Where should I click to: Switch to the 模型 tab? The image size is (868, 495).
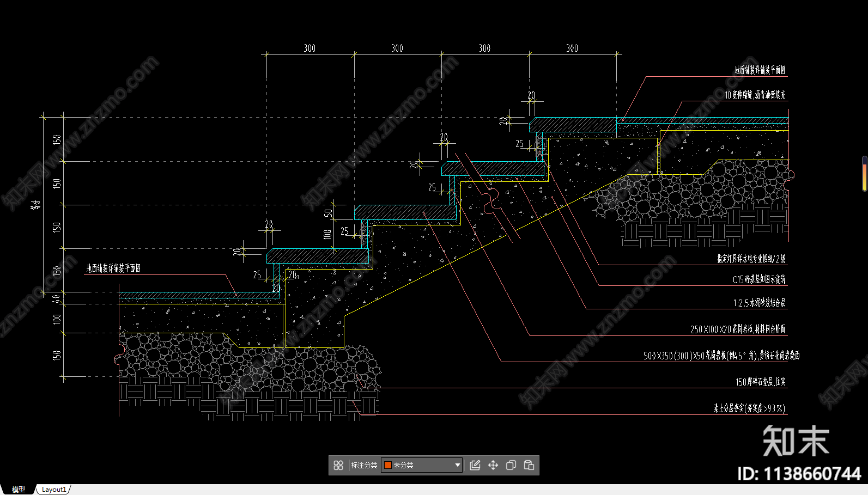pyautogui.click(x=19, y=490)
